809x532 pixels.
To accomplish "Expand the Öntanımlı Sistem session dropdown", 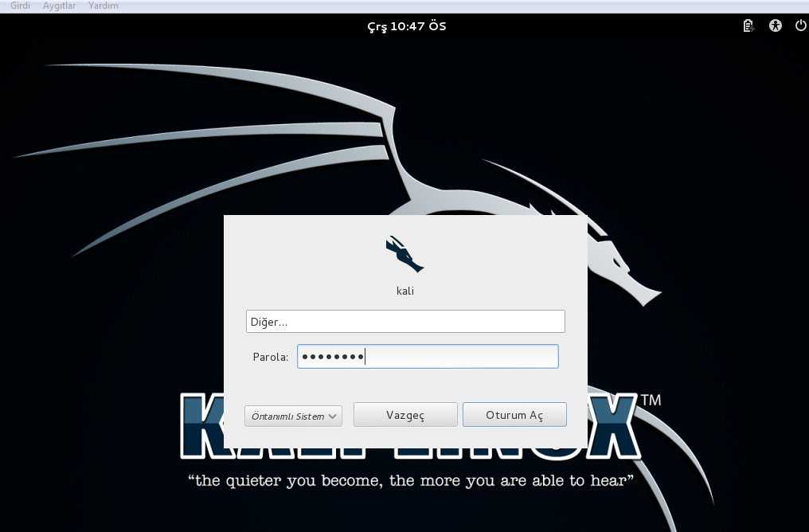I will (293, 416).
